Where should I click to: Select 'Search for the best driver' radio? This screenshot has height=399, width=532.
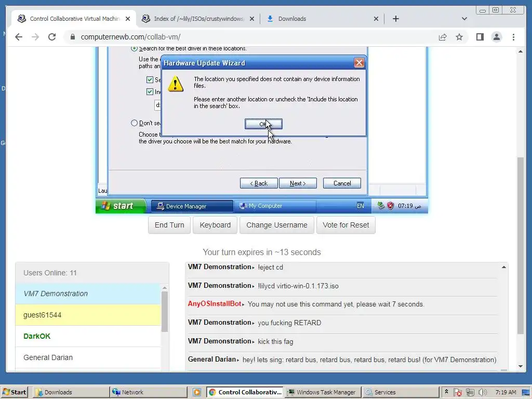(x=135, y=48)
